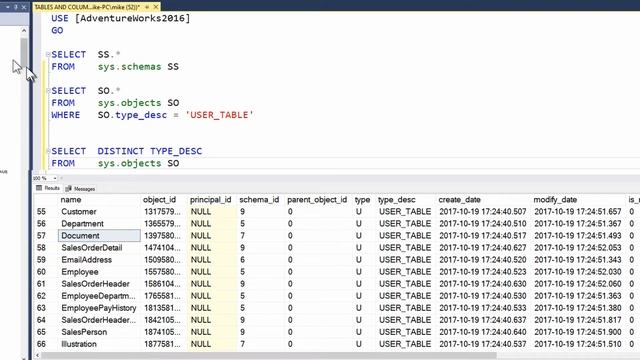Select row header number 60

click(41, 272)
